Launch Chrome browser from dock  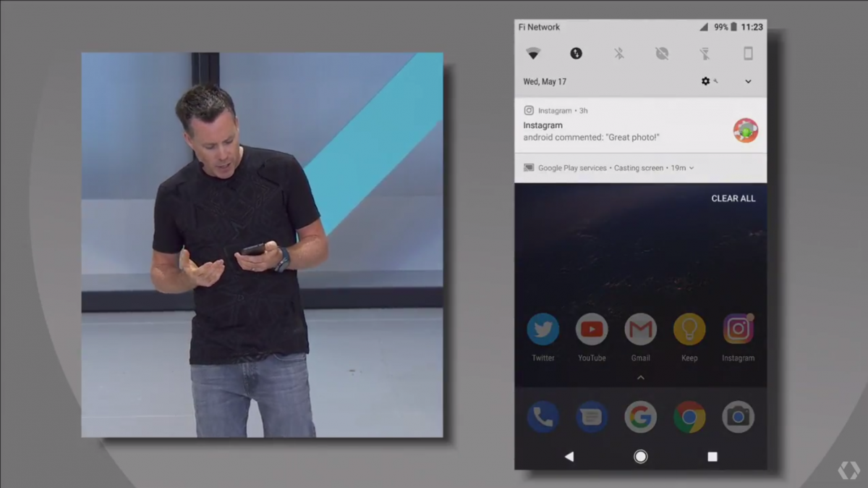pyautogui.click(x=689, y=417)
